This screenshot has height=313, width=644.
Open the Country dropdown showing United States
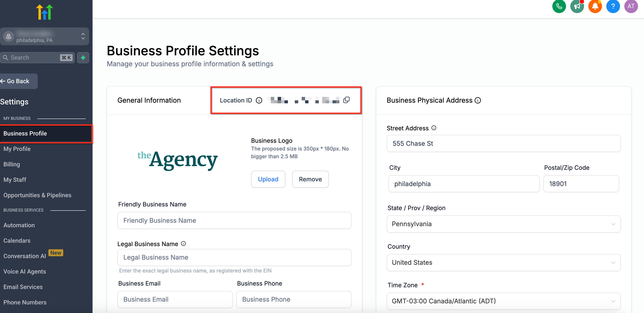point(503,262)
